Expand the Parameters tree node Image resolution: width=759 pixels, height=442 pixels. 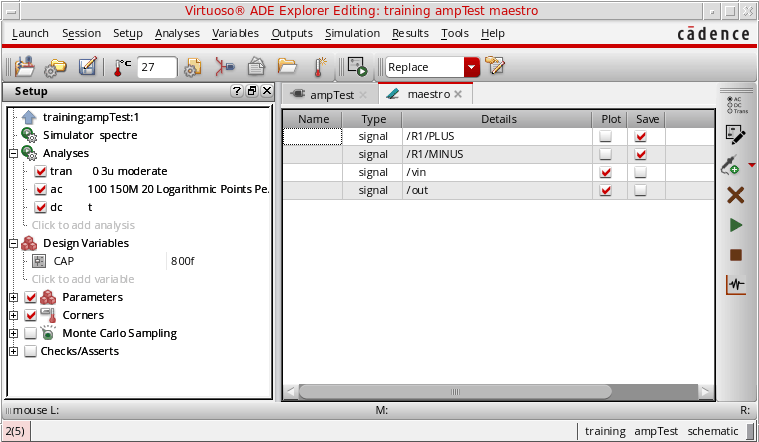[x=13, y=297]
